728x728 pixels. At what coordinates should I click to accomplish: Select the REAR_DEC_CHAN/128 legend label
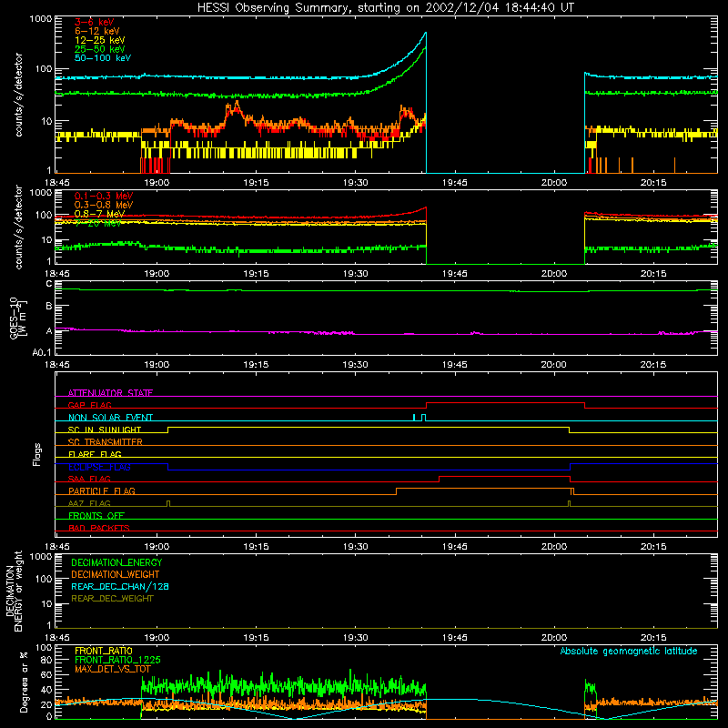(x=120, y=586)
